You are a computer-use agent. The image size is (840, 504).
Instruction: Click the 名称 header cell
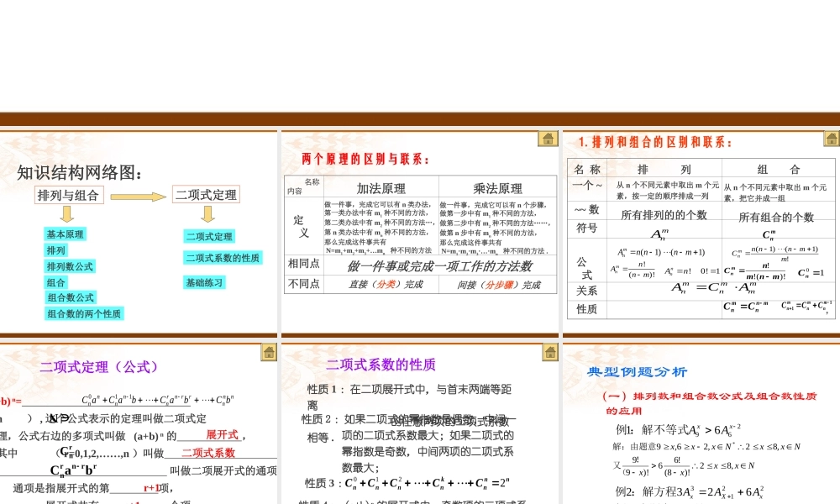tap(587, 169)
